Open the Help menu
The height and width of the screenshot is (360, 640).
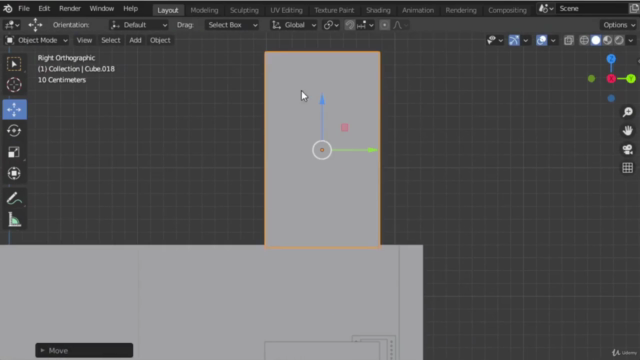coord(131,9)
